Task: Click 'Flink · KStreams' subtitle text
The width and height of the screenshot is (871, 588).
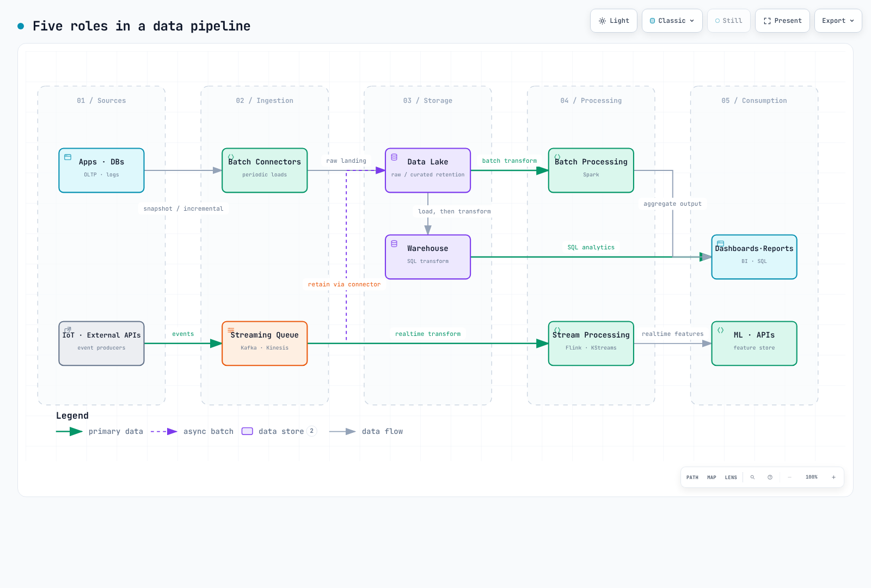Action: 591,348
